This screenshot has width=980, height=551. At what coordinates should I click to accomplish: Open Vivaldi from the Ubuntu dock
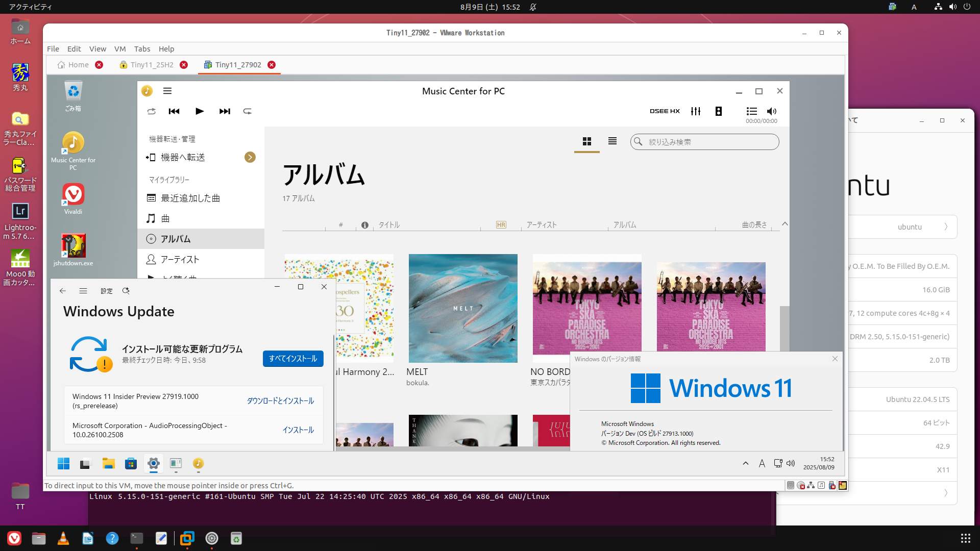(14, 538)
